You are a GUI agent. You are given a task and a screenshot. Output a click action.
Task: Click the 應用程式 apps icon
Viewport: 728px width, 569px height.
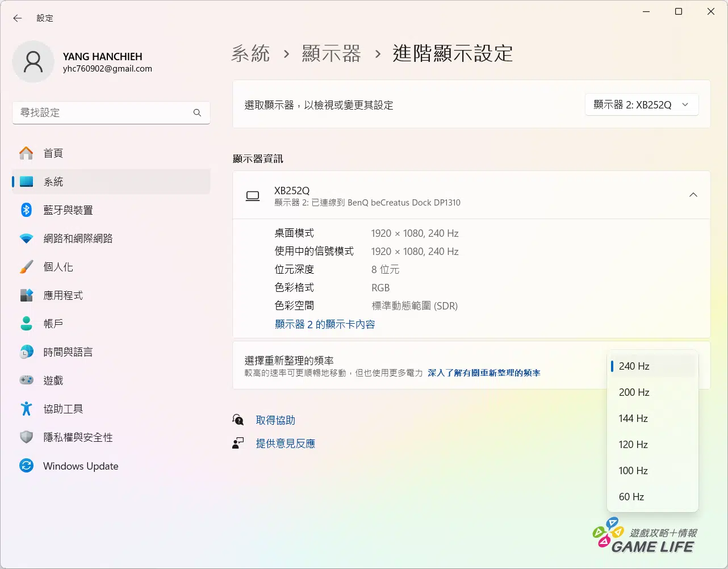click(26, 295)
